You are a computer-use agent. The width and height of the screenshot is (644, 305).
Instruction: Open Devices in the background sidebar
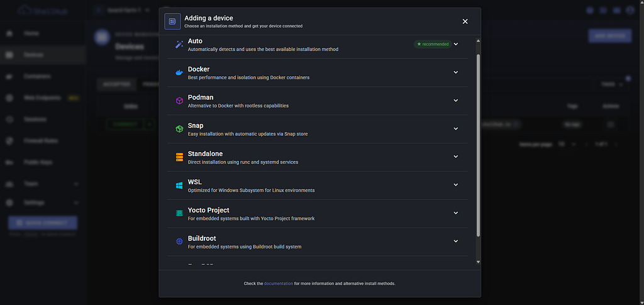click(x=43, y=55)
